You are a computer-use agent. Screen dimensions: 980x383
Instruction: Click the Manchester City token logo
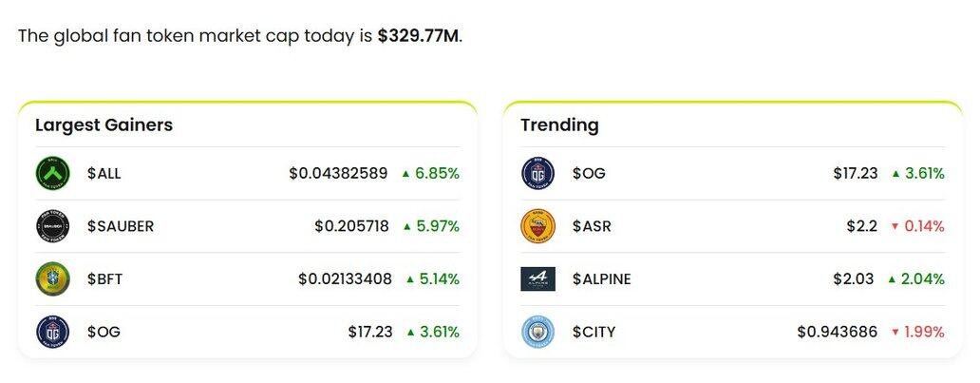[x=538, y=331]
